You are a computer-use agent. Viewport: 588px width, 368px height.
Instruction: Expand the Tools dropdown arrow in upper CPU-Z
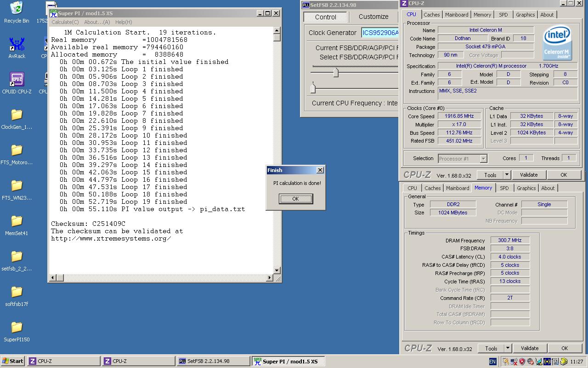tap(507, 175)
